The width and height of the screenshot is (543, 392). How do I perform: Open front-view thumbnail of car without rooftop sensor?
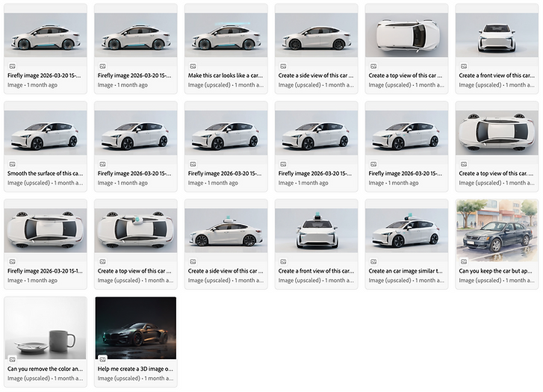(x=497, y=35)
